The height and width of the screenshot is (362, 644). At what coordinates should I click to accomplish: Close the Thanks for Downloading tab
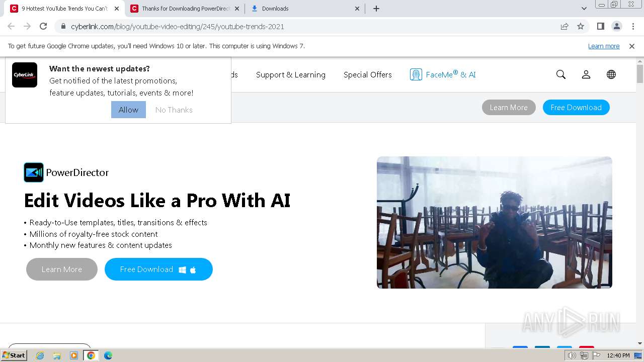point(237,9)
